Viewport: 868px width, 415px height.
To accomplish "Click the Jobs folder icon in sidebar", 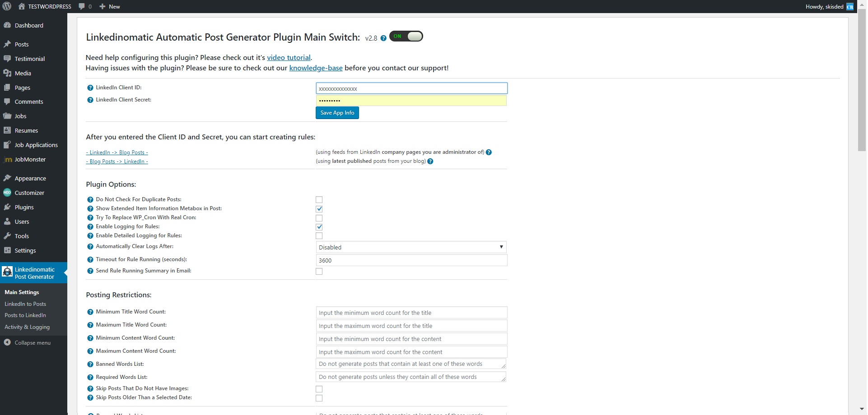I will (x=7, y=116).
